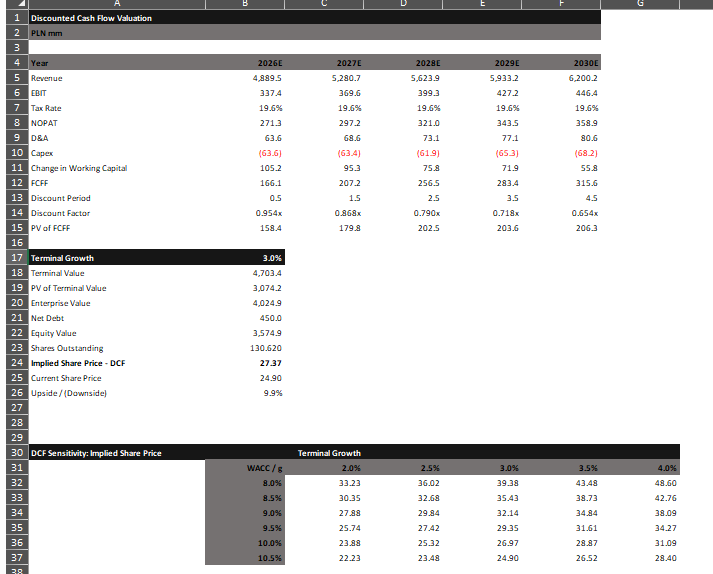Select Capex value (63.6)
The height and width of the screenshot is (574, 713).
[270, 153]
